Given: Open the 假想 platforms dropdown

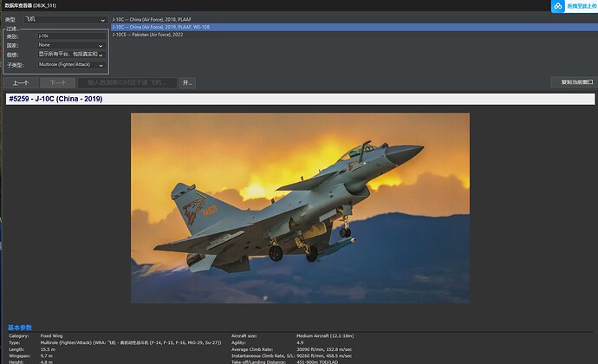Looking at the screenshot, I should [x=69, y=55].
